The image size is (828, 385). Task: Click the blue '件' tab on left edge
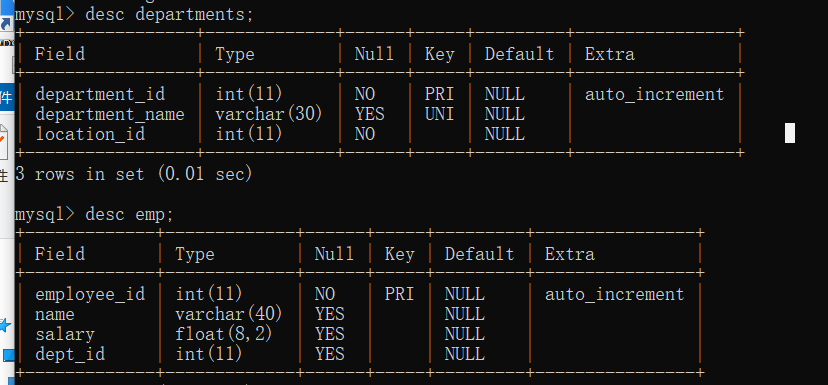(6, 98)
